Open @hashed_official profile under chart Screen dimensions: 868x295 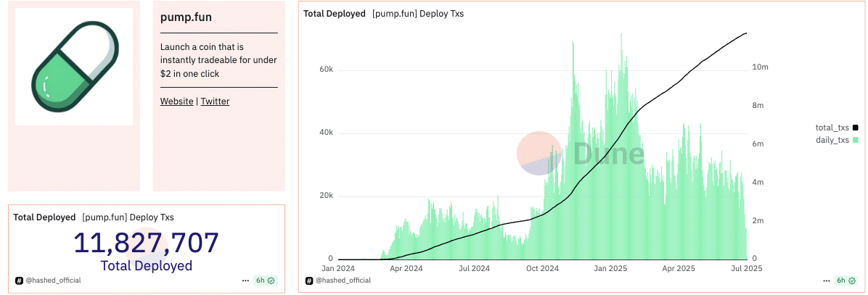[343, 281]
